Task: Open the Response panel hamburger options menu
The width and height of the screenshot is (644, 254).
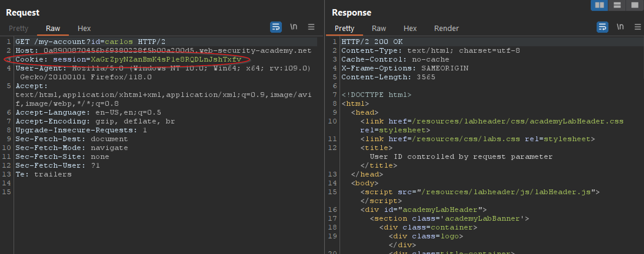Action: (x=638, y=27)
